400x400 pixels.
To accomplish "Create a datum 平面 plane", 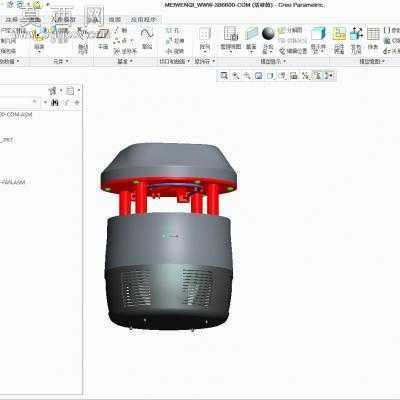I will (x=103, y=39).
